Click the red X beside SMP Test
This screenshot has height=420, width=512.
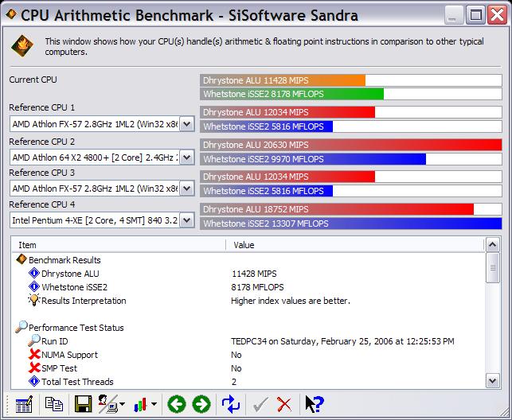[x=34, y=367]
